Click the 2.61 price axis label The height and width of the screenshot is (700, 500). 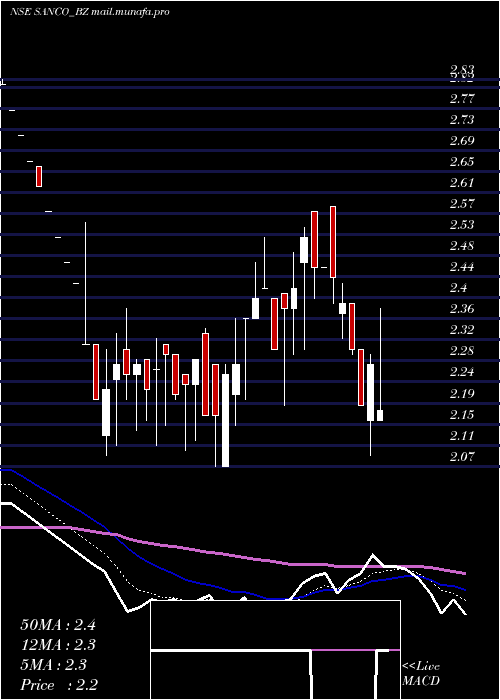[462, 183]
